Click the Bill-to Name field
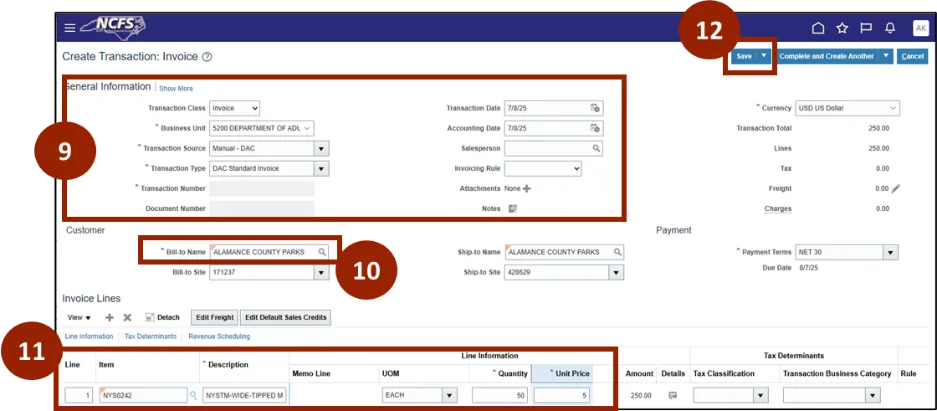Viewport: 937px width, 411px height. [x=269, y=252]
